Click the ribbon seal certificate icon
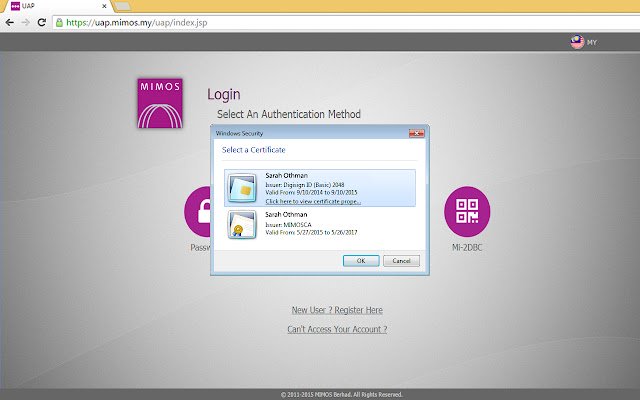Viewport: 640px width, 400px height. 242,224
